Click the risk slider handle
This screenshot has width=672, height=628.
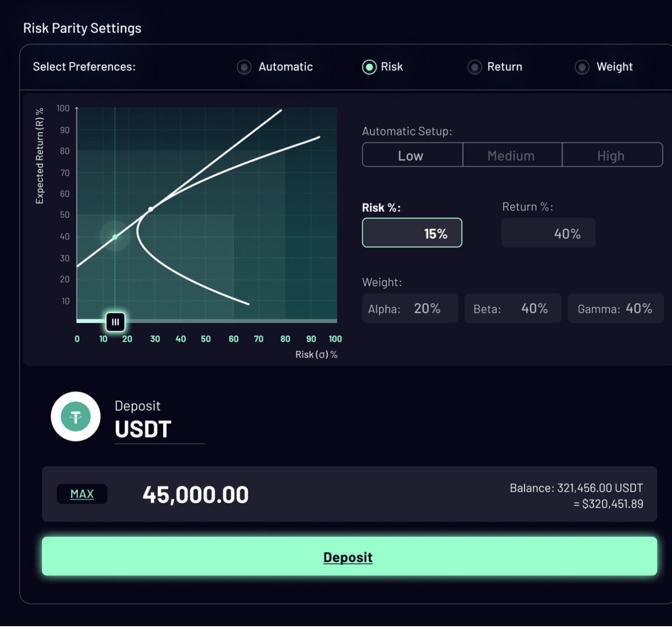115,322
